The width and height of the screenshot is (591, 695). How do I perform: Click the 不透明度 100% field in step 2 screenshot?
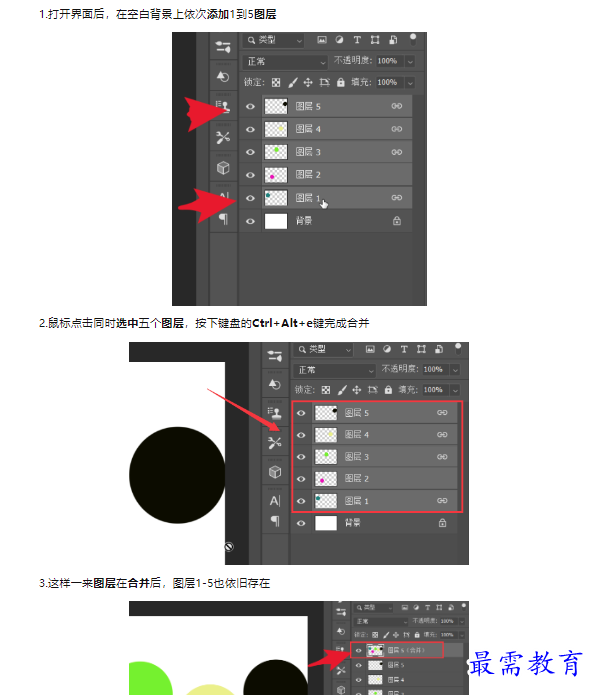[435, 369]
